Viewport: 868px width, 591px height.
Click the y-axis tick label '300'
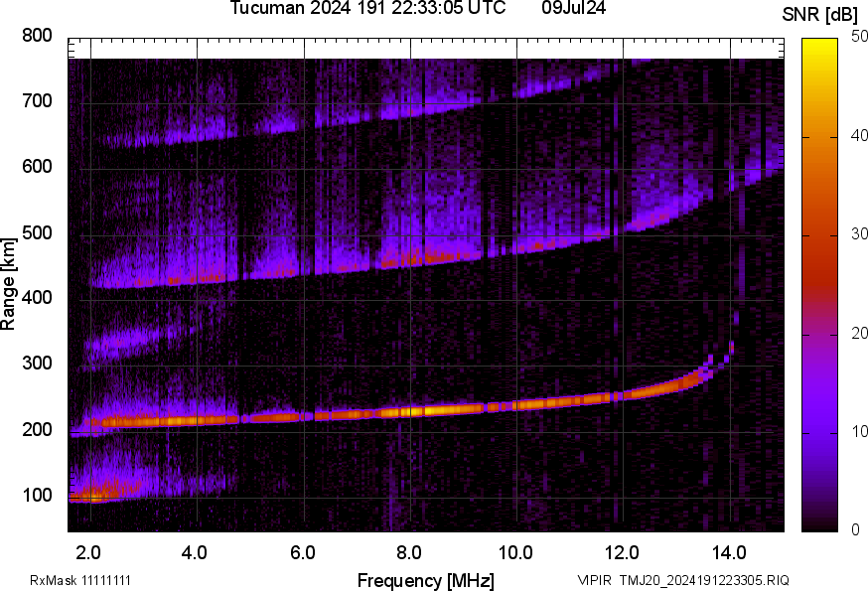click(37, 364)
